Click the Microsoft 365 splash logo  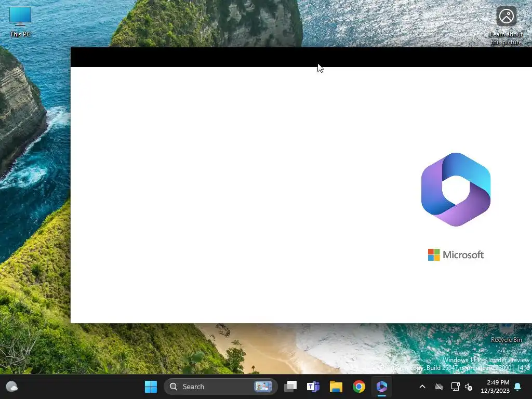coord(456,189)
